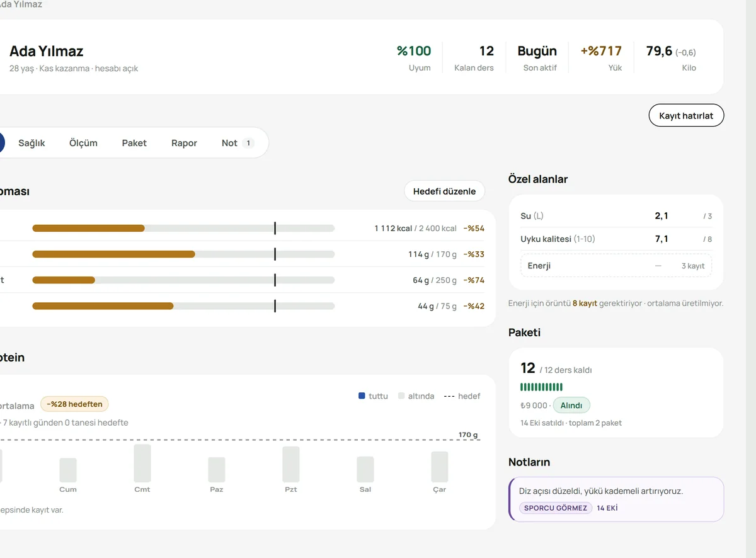
Task: Click the Pzt bar in the chart
Action: 291,464
